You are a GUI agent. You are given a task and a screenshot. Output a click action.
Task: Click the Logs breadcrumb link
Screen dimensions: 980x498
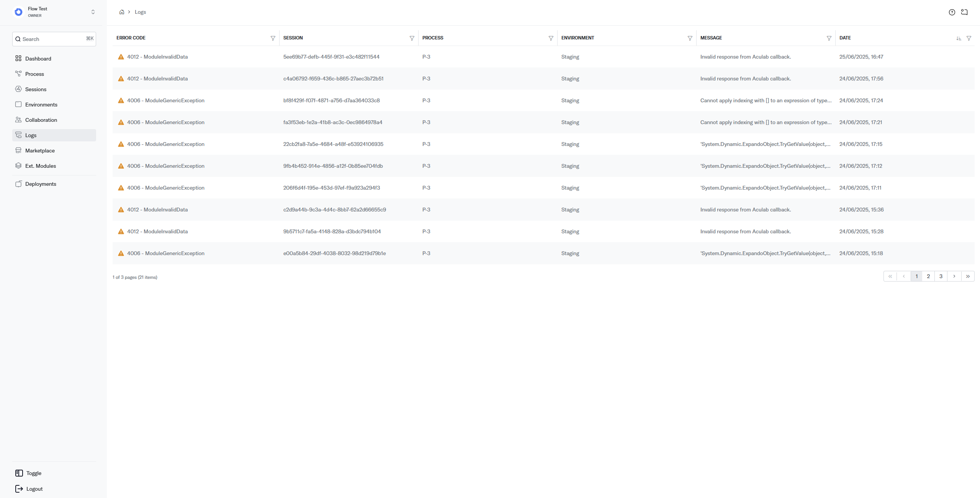tap(140, 12)
